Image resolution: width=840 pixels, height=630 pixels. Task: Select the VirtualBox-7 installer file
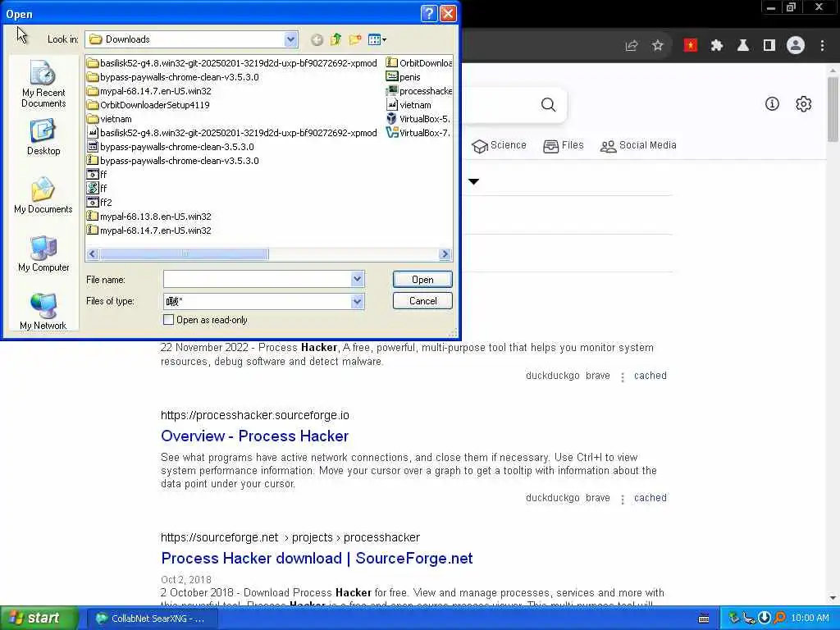[418, 133]
